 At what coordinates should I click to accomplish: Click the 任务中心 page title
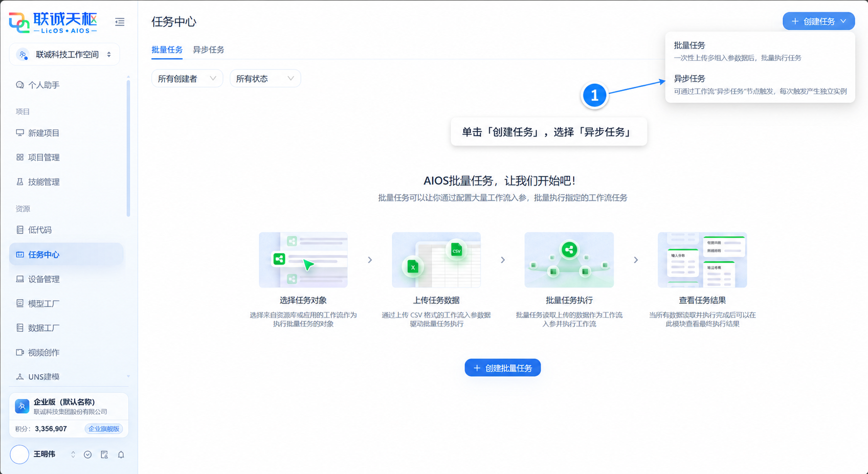174,21
